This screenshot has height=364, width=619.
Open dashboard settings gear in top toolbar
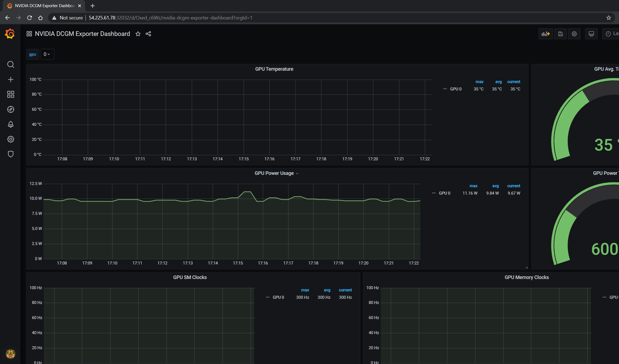click(574, 34)
